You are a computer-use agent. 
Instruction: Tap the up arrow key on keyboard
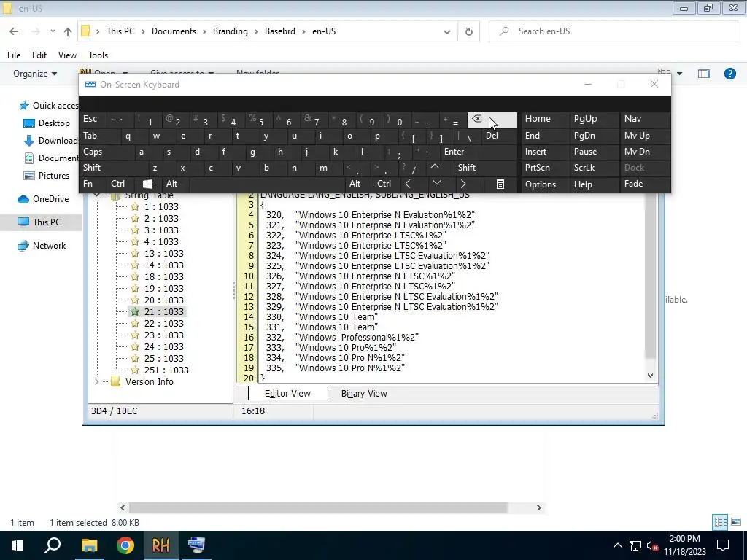coord(435,167)
